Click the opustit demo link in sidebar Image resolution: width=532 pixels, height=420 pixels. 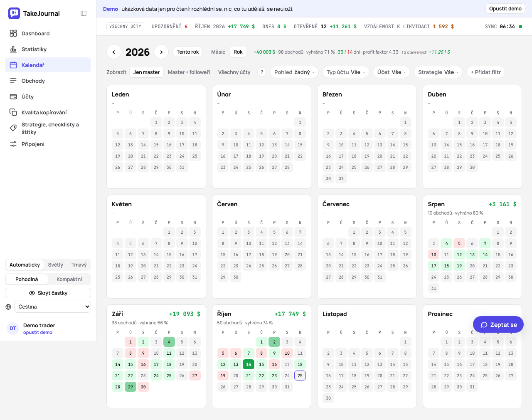38,333
